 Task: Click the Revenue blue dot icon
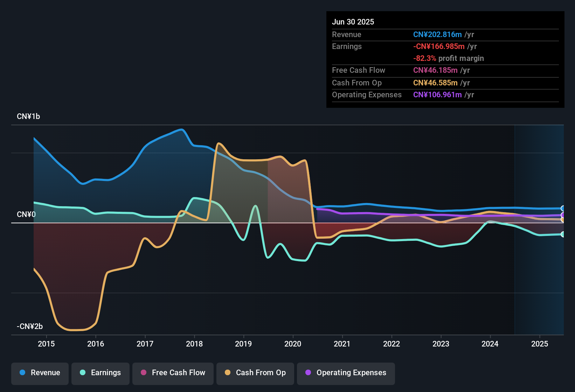pyautogui.click(x=22, y=373)
